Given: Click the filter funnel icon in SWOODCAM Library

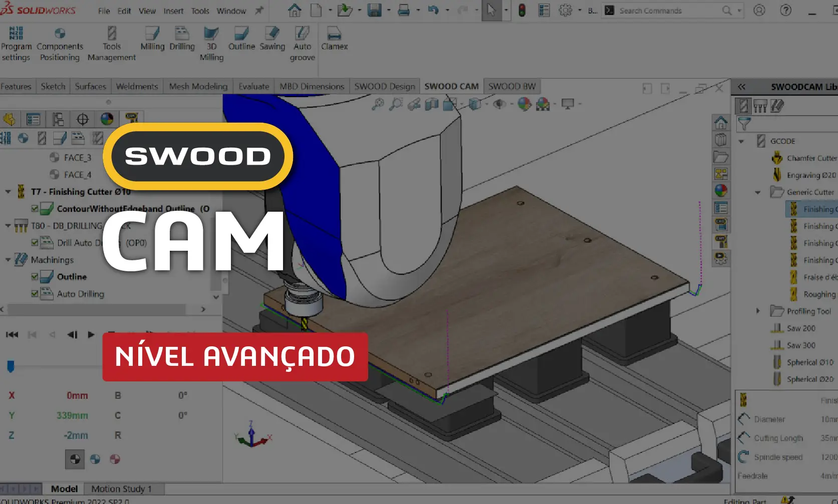Looking at the screenshot, I should [744, 124].
